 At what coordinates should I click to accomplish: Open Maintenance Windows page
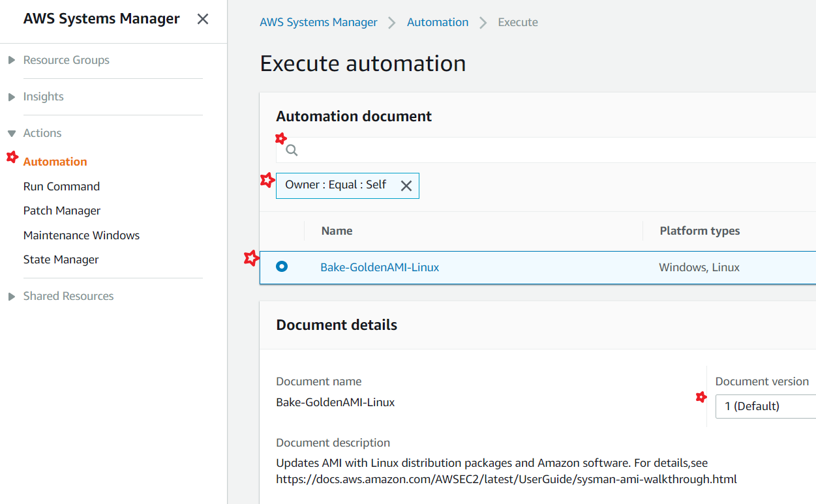[82, 235]
